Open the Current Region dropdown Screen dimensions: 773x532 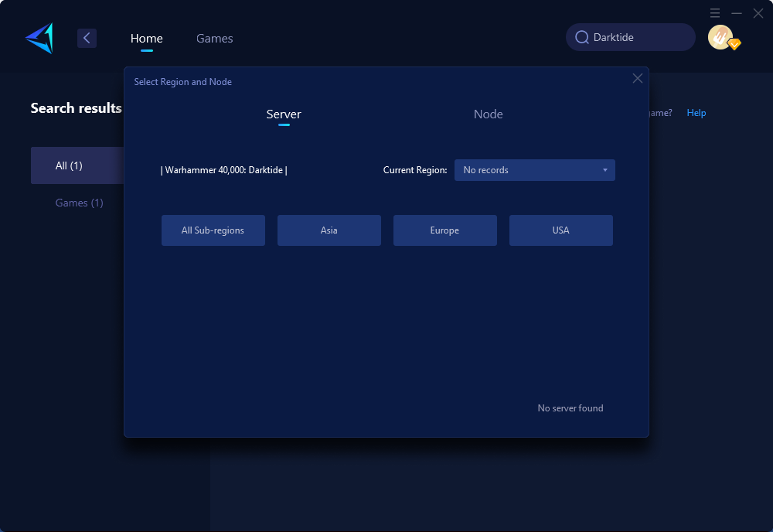pos(534,170)
